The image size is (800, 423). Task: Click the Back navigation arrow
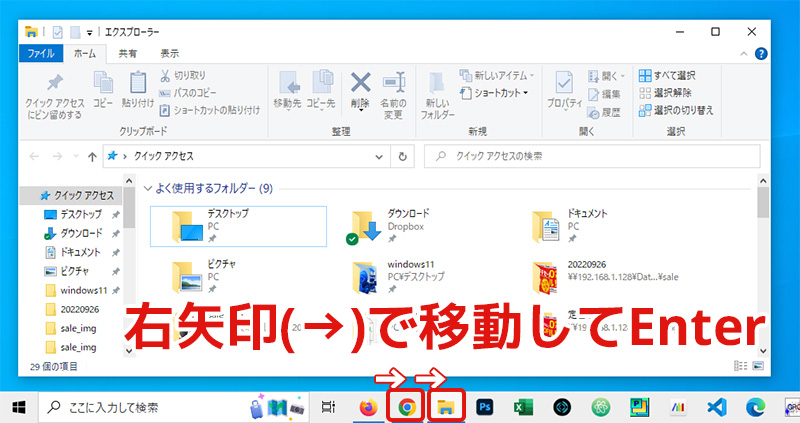34,156
